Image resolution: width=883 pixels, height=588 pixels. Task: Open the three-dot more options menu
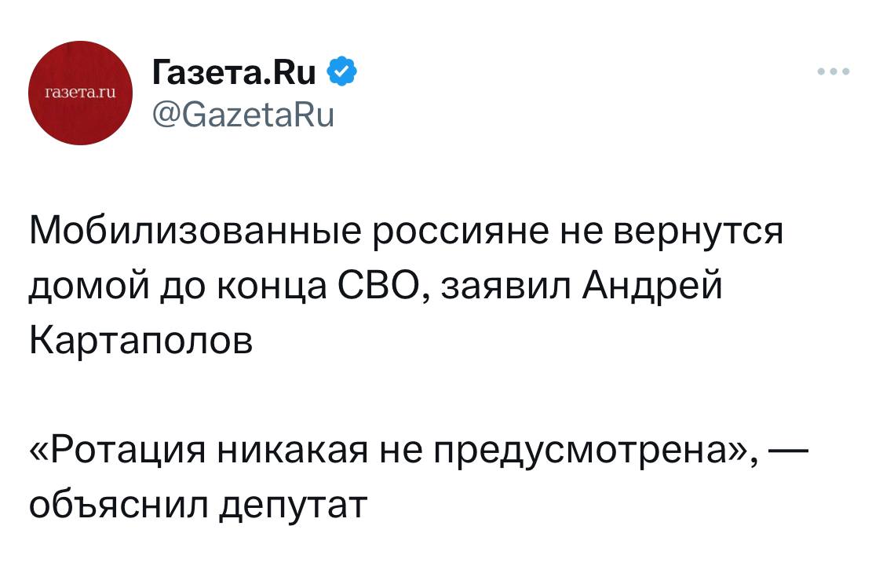coord(833,72)
